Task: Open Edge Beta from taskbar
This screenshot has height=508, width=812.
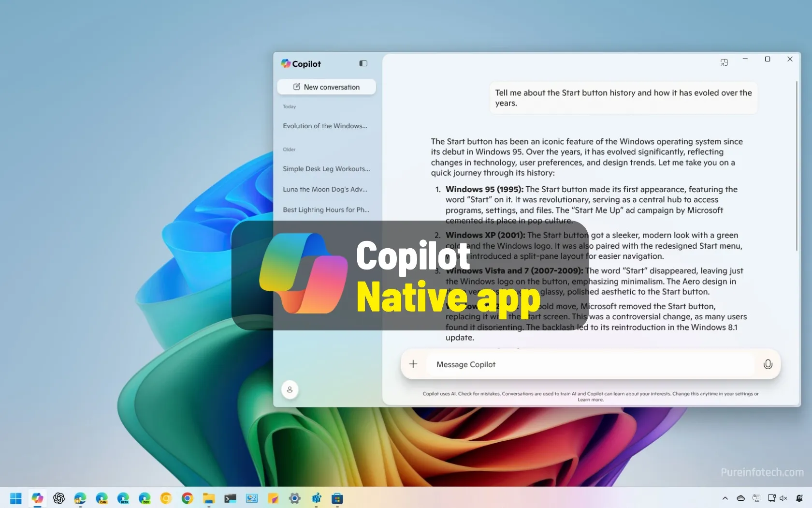Action: point(123,498)
